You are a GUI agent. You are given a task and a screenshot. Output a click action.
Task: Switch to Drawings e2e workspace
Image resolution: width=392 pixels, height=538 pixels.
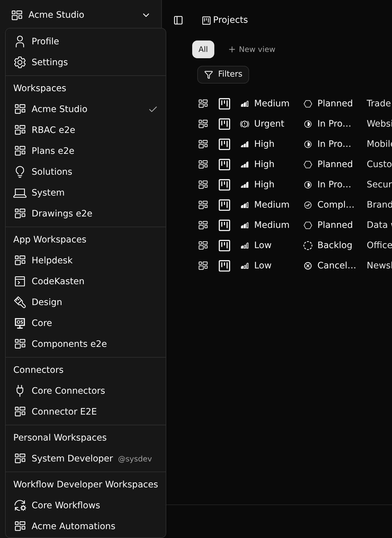point(86,214)
